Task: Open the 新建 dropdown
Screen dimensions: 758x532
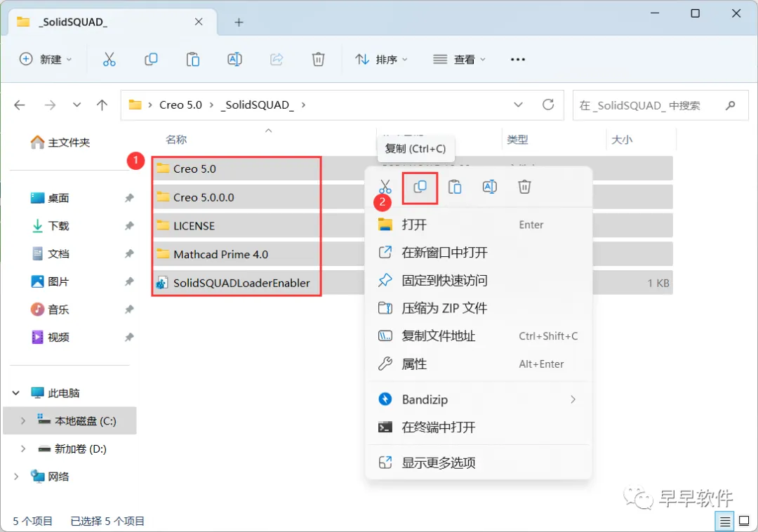Action: 46,60
